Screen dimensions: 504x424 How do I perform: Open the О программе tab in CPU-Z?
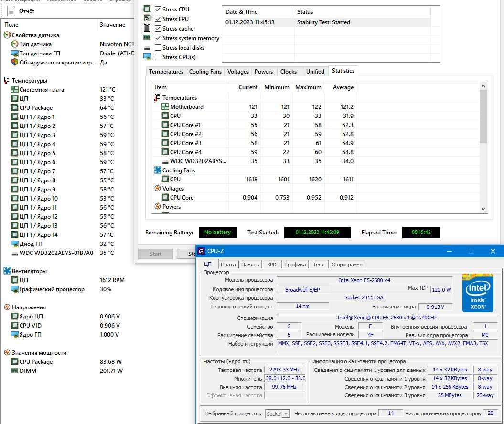[347, 265]
